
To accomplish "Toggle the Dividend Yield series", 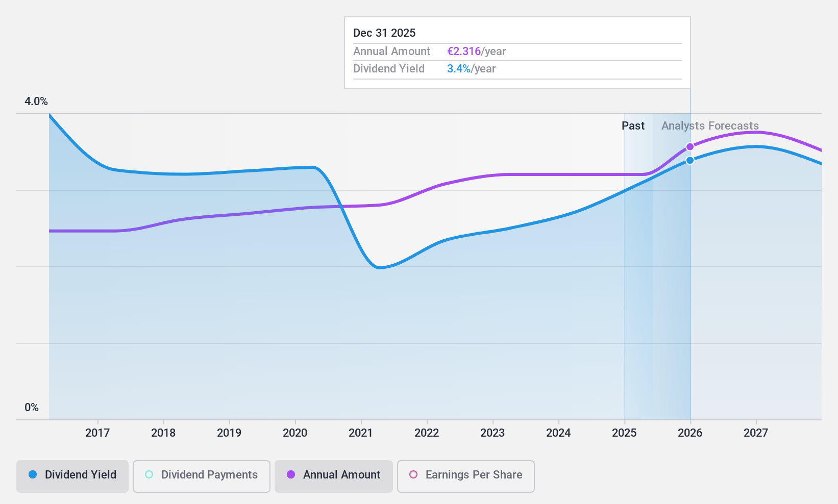I will point(72,476).
